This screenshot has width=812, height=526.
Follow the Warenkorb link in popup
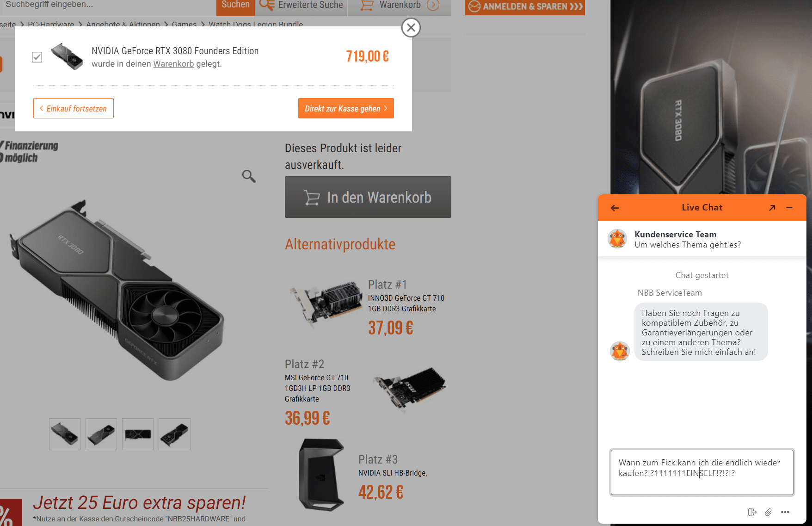(173, 64)
